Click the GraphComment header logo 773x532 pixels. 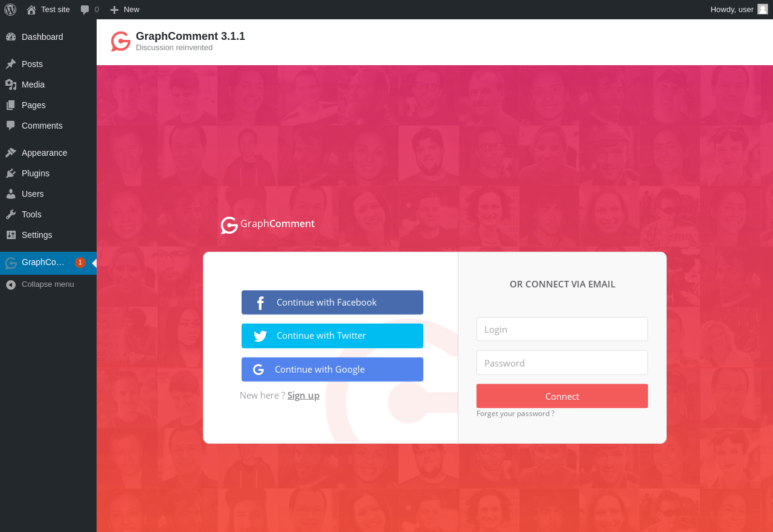121,41
